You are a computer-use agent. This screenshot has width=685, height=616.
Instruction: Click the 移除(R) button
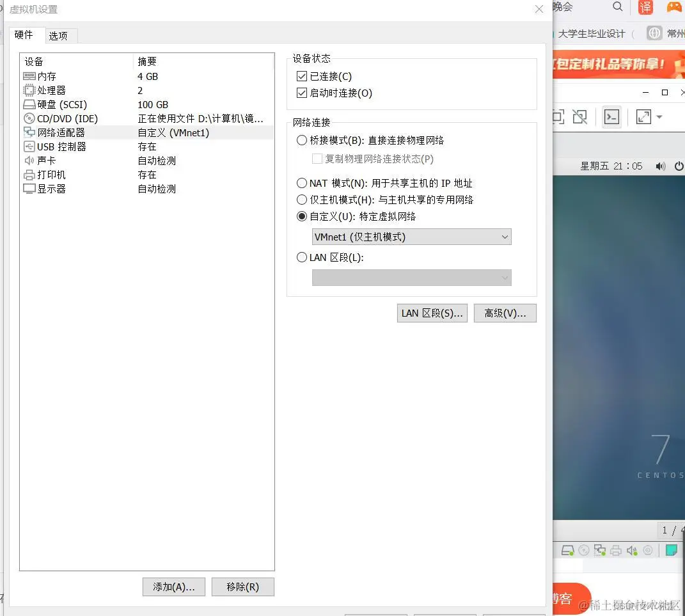243,587
